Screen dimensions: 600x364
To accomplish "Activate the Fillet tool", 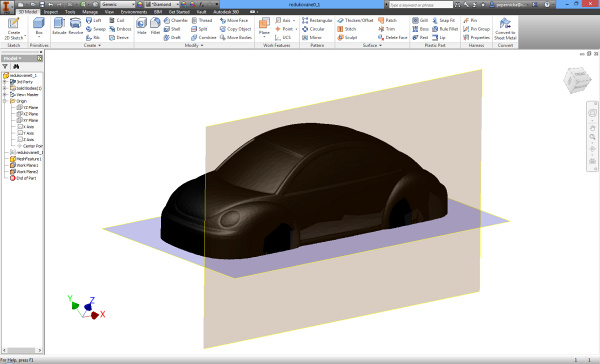I will tap(155, 26).
